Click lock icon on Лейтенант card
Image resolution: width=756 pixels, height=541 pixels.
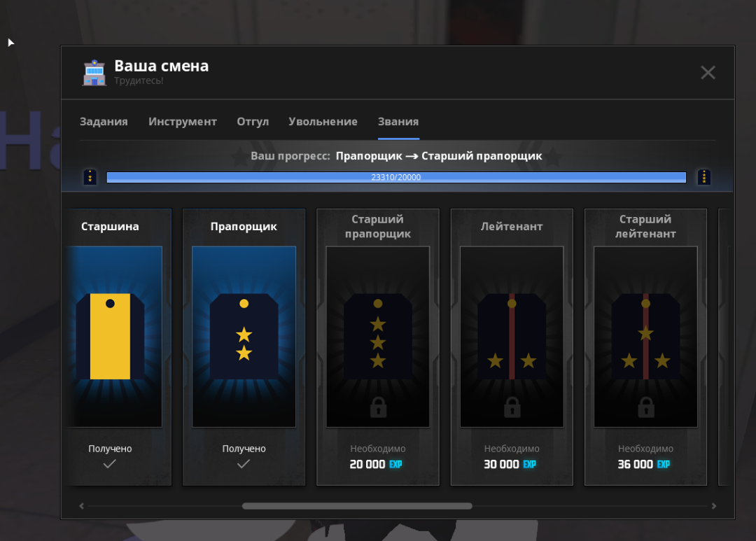[x=512, y=407]
